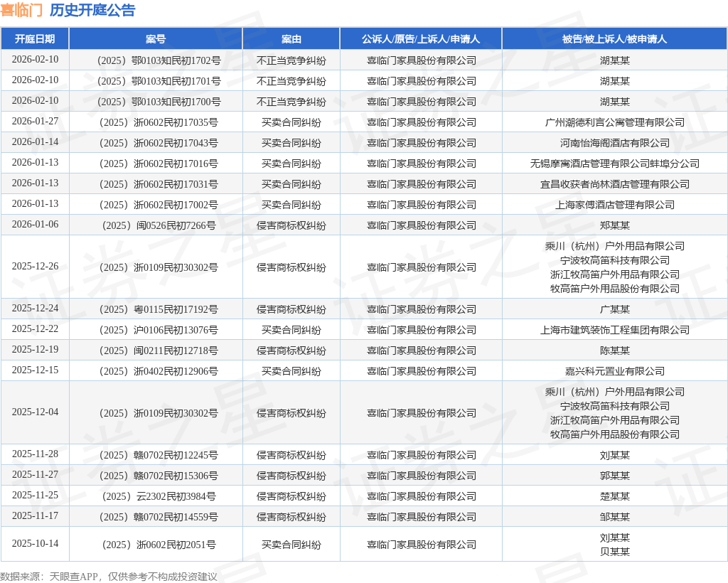Click defendant 楚某某
This screenshot has height=583, width=728.
(615, 496)
